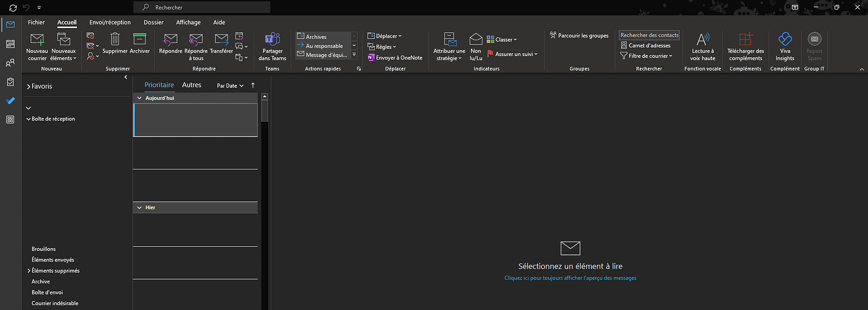868x310 pixels.
Task: Click the Rechercher search box
Action: point(201,7)
